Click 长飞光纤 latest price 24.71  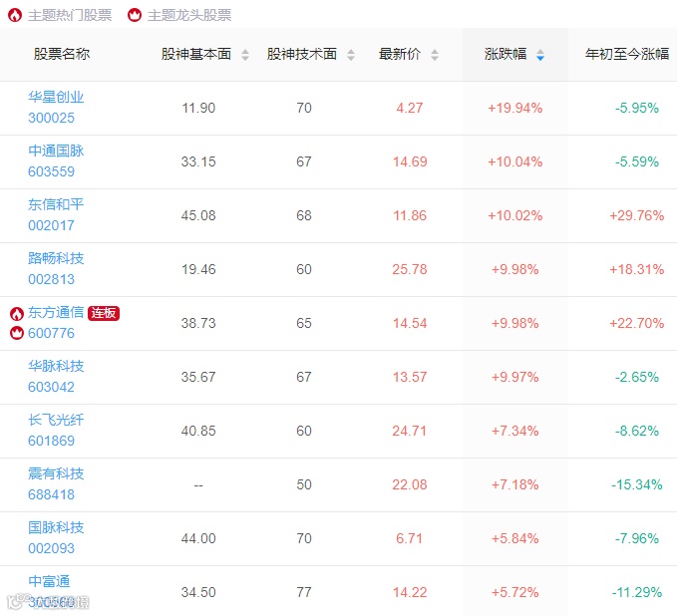(x=410, y=431)
